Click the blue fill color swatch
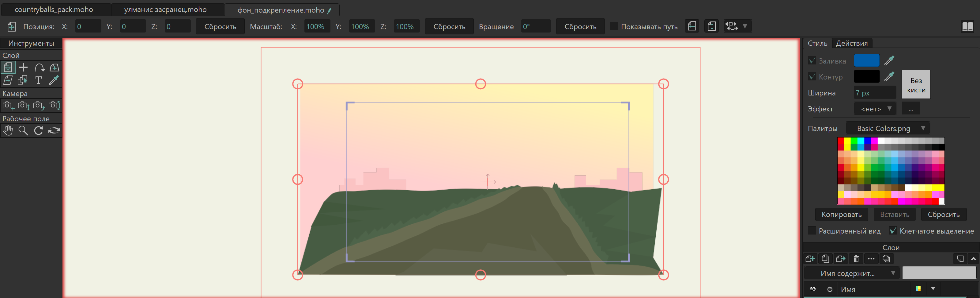The image size is (980, 298). pyautogui.click(x=867, y=60)
